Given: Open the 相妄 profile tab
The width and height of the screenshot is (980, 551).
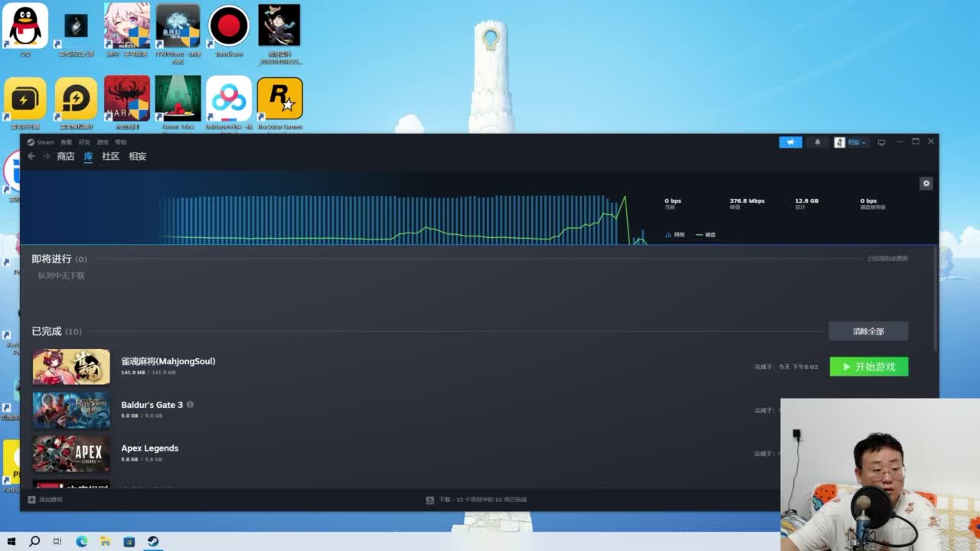Looking at the screenshot, I should point(137,156).
